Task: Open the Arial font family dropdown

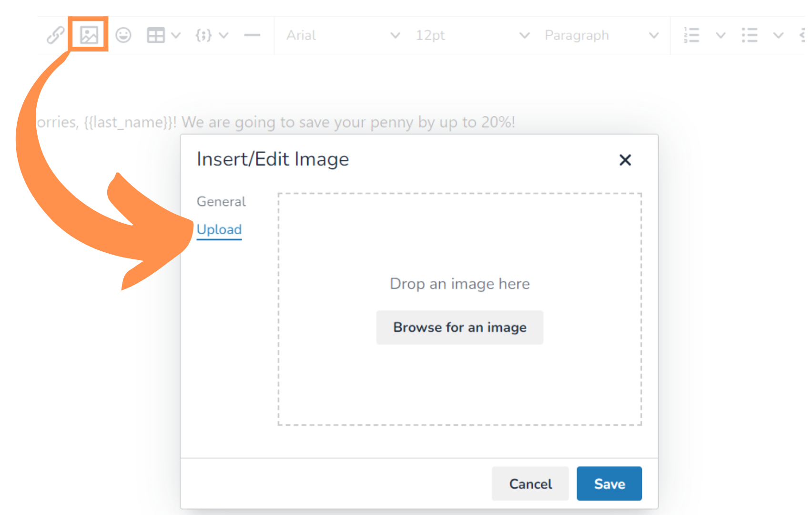Action: pos(342,35)
